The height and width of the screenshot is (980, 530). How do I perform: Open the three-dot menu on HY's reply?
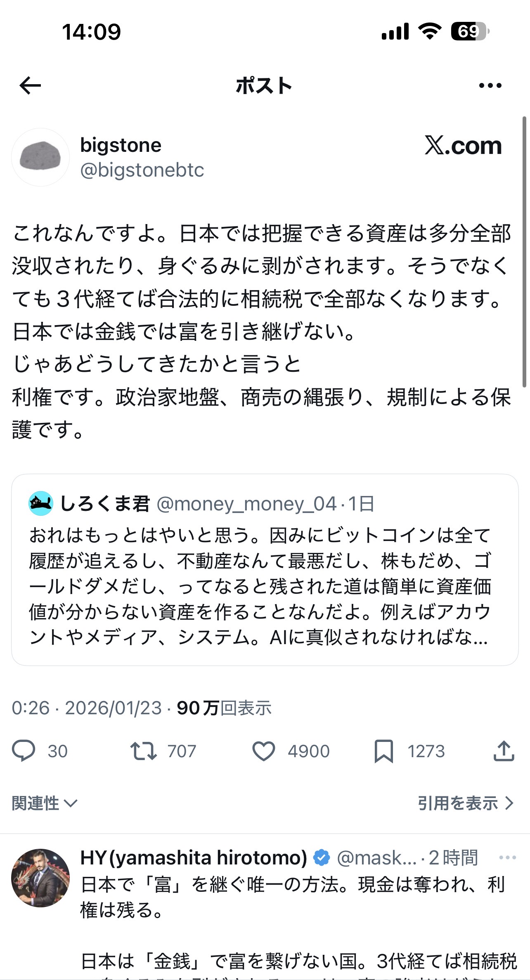pos(507,857)
